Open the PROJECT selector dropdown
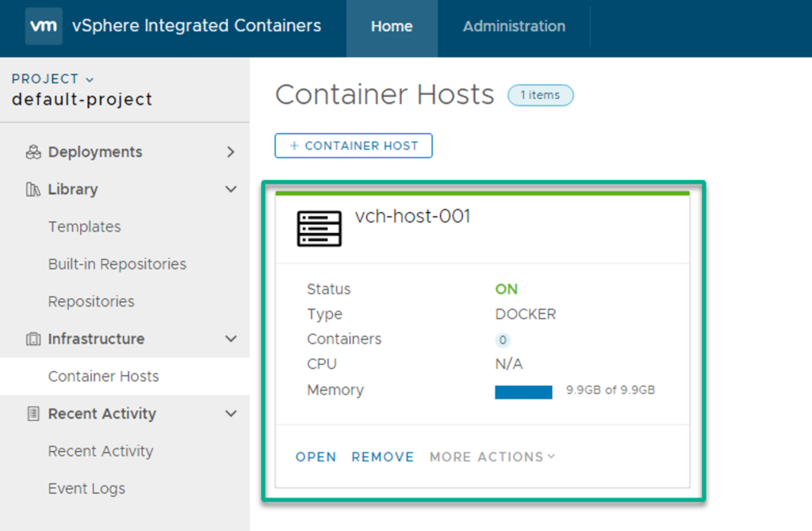The image size is (812, 531). point(53,78)
